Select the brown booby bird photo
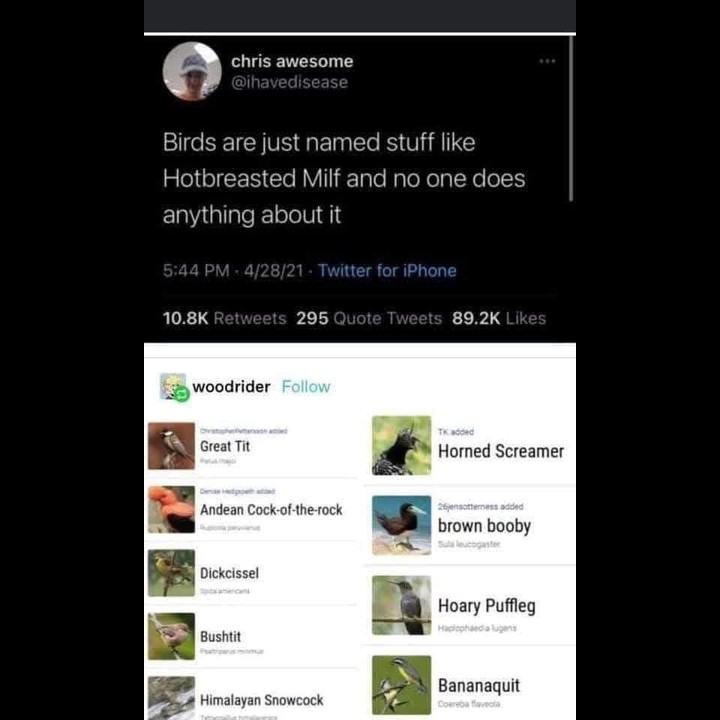This screenshot has width=720, height=720. click(x=401, y=525)
